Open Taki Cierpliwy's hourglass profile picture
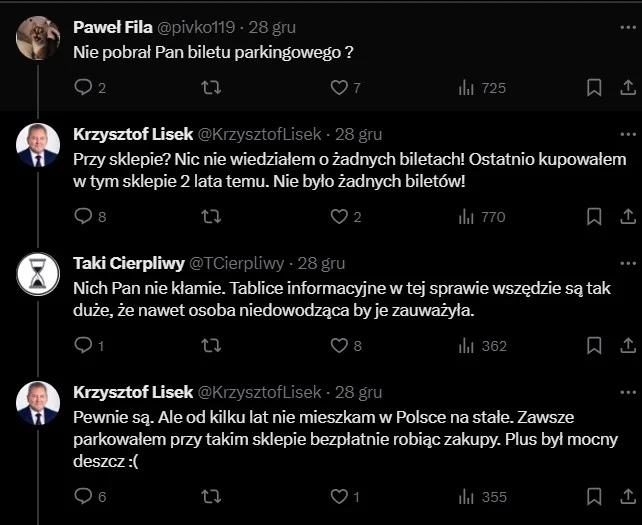Viewport: 642px width, 525px height. click(38, 274)
